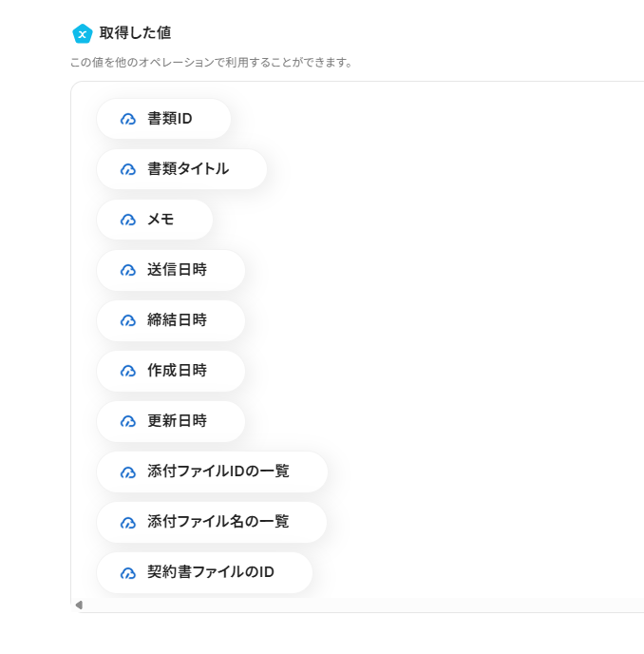Click the cloud icon beside 締結日時
The height and width of the screenshot is (654, 644).
click(128, 320)
